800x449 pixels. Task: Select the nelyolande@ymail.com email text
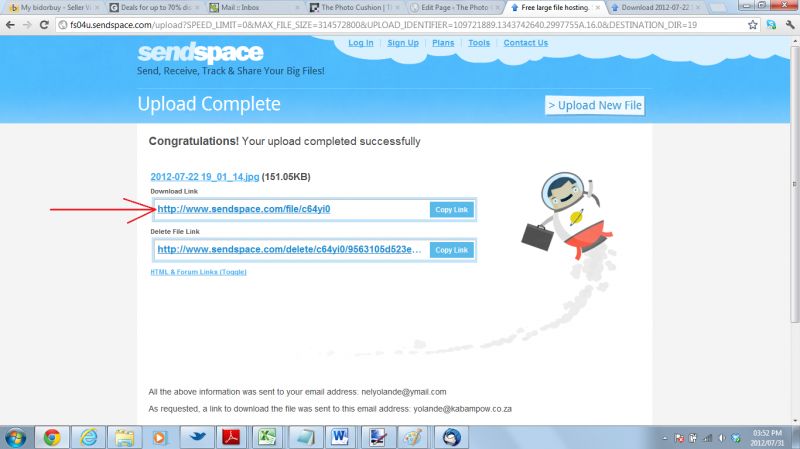[404, 392]
